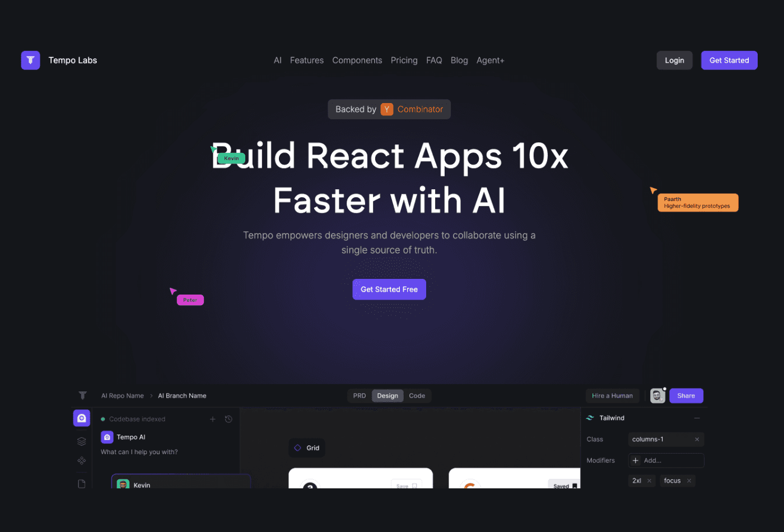Click the Login button
The image size is (784, 532).
(674, 60)
